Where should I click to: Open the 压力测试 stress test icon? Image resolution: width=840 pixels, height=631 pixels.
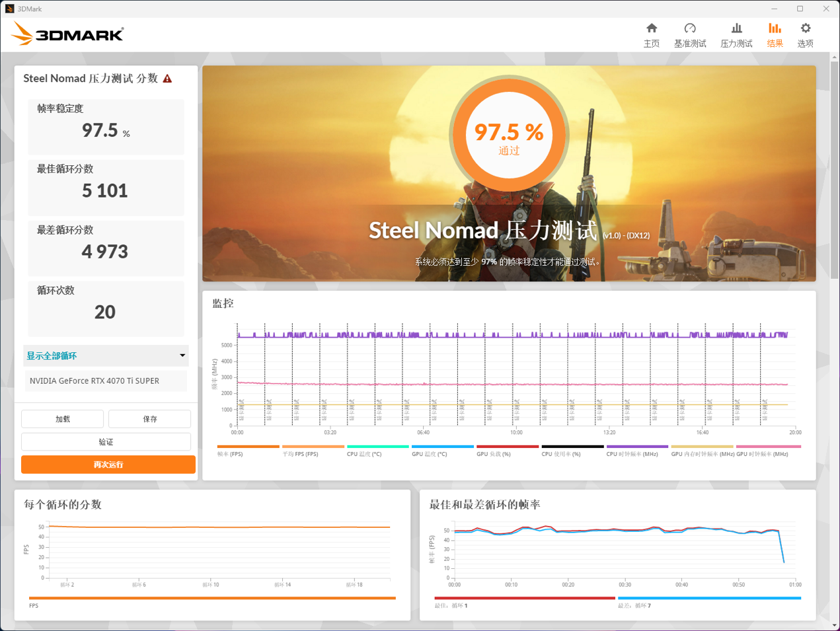tap(736, 28)
